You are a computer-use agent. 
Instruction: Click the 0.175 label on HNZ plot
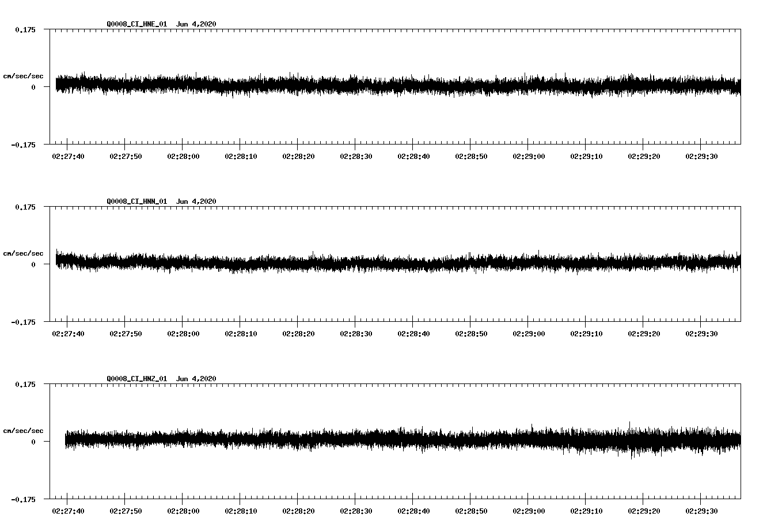[25, 384]
